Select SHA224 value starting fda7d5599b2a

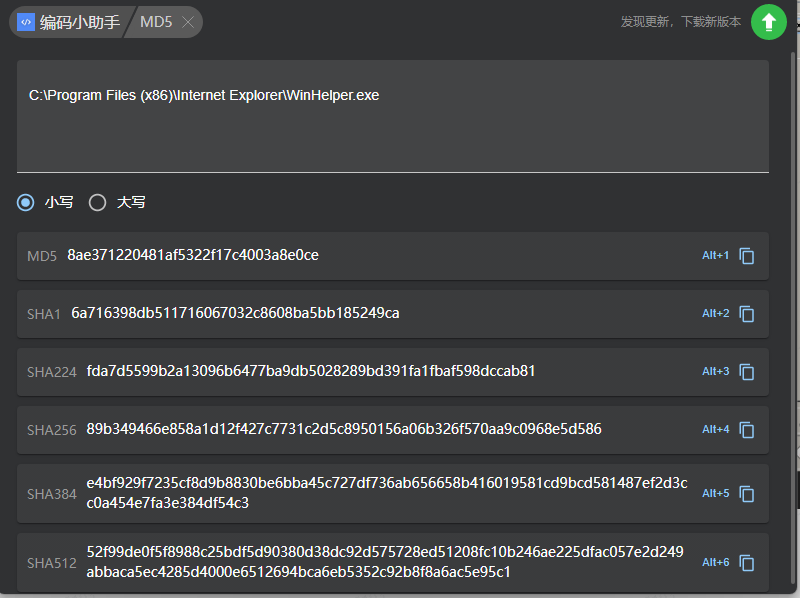coord(311,371)
